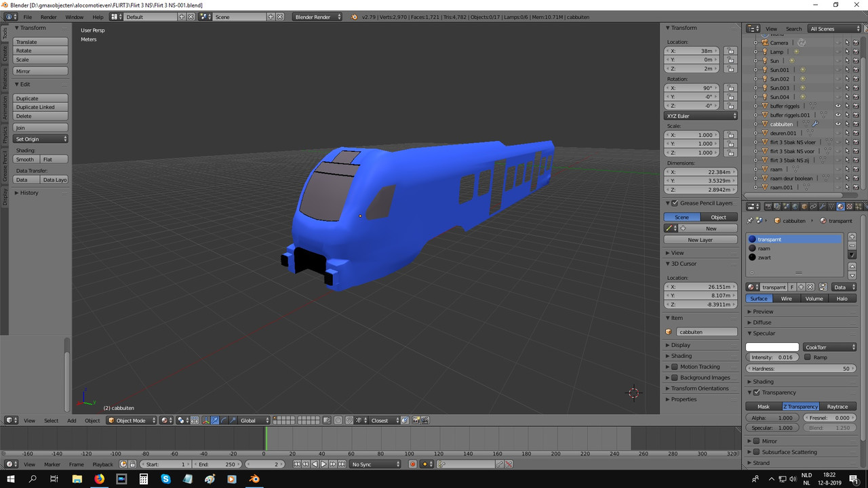The height and width of the screenshot is (488, 868).
Task: Open the CookTorr specular shader dropdown
Action: tap(829, 347)
